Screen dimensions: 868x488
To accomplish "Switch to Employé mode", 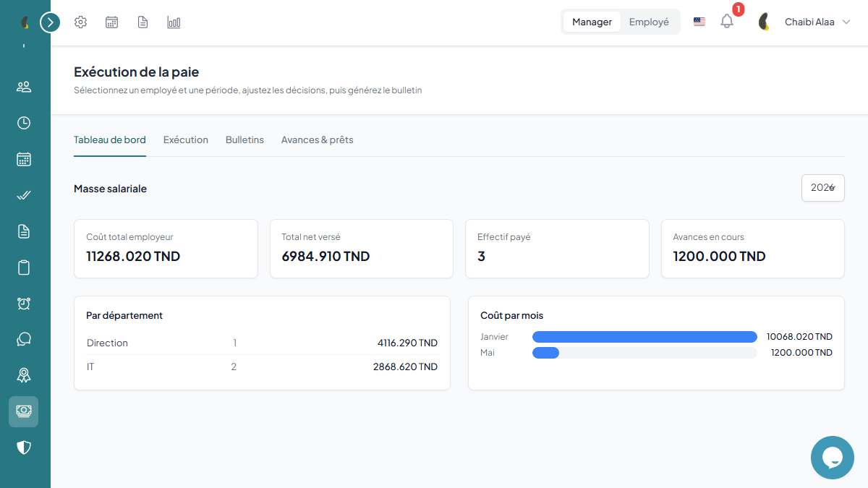I will [x=649, y=22].
